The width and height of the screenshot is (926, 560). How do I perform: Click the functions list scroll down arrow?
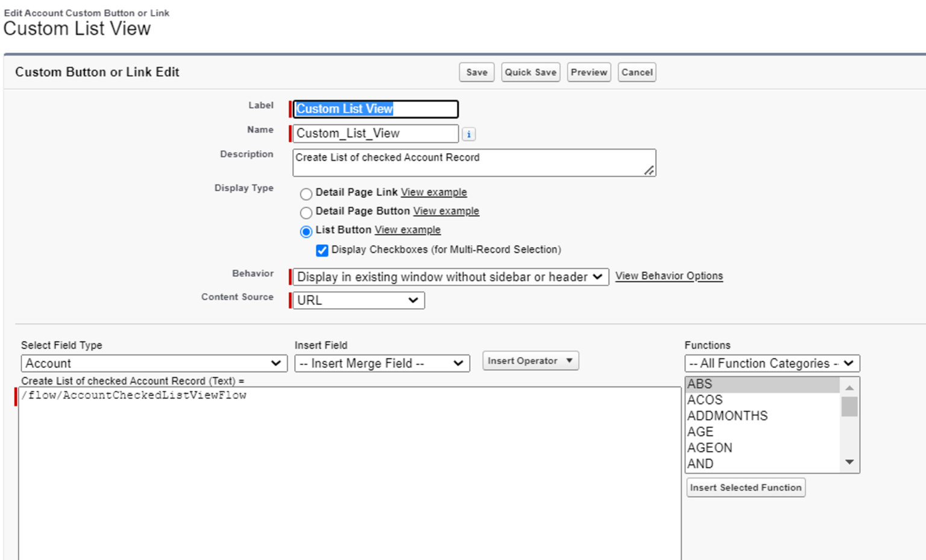tap(849, 462)
